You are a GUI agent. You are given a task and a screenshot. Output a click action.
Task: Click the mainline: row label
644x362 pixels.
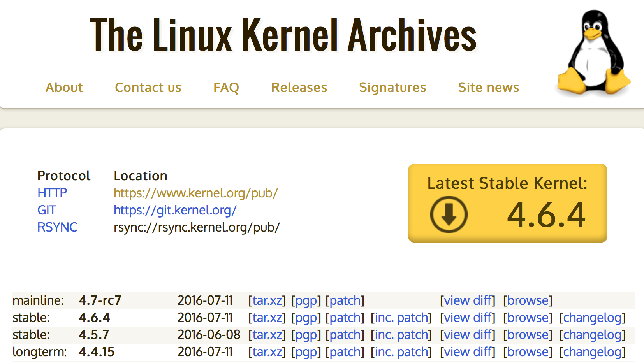(x=38, y=300)
